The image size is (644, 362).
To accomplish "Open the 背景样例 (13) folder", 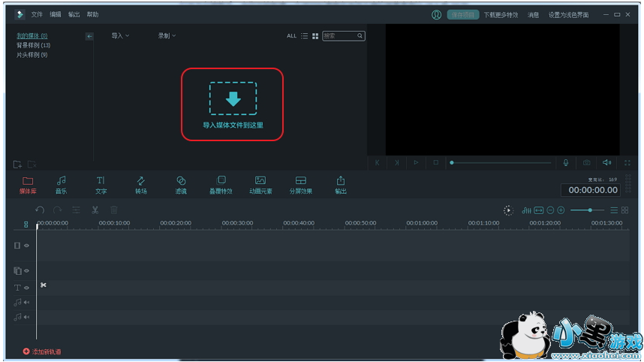I will coord(33,45).
